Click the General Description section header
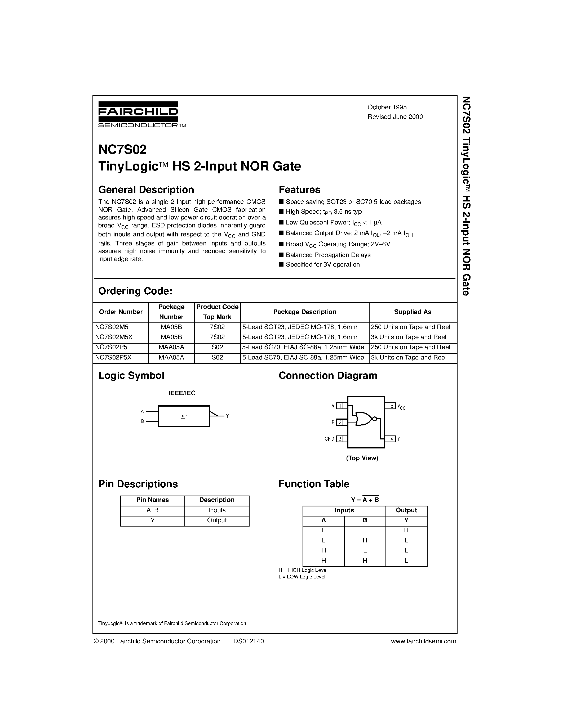563x728 pixels. [116, 187]
